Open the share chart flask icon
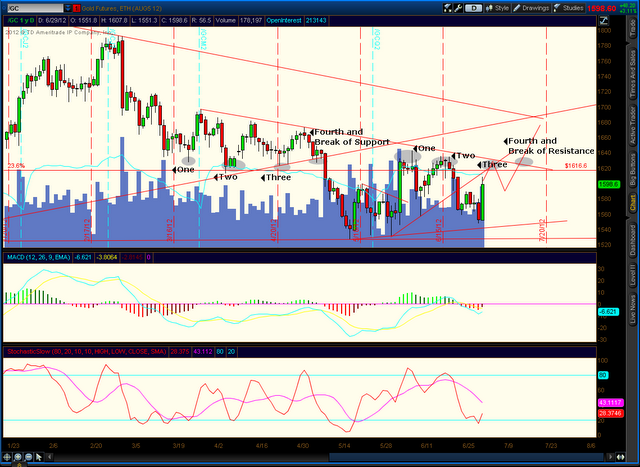 pyautogui.click(x=448, y=8)
